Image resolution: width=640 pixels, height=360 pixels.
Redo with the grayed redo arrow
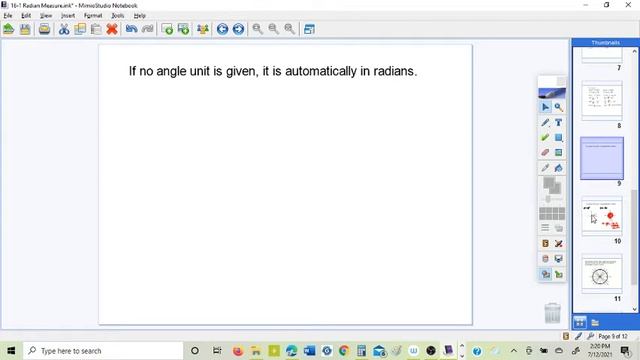(148, 29)
